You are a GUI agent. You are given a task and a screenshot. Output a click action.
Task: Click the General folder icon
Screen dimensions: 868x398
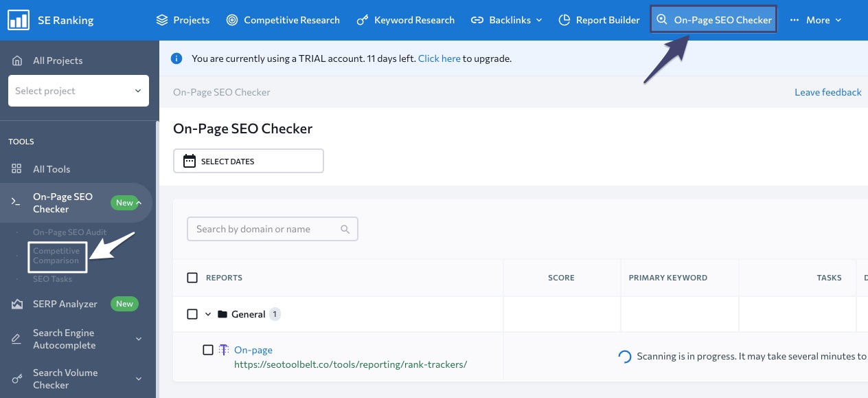(x=222, y=314)
